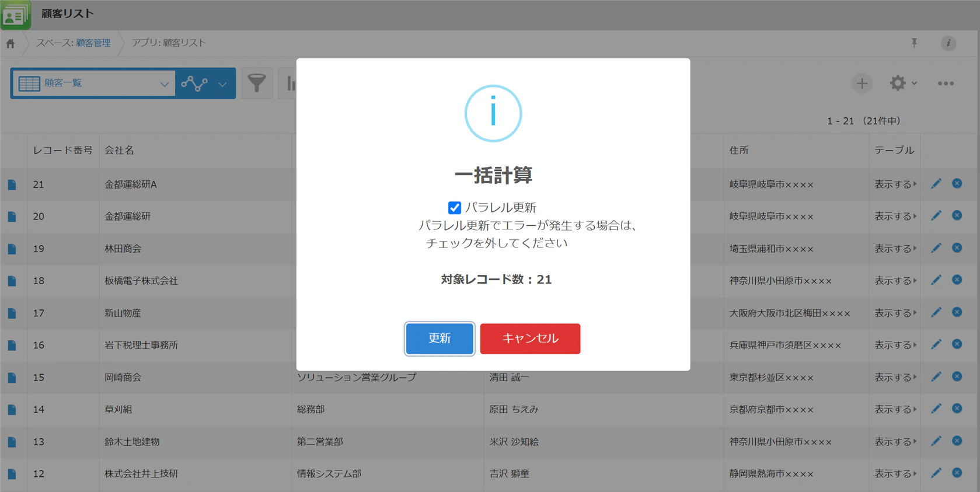Open record details for record 21
The width and height of the screenshot is (980, 492).
[12, 184]
